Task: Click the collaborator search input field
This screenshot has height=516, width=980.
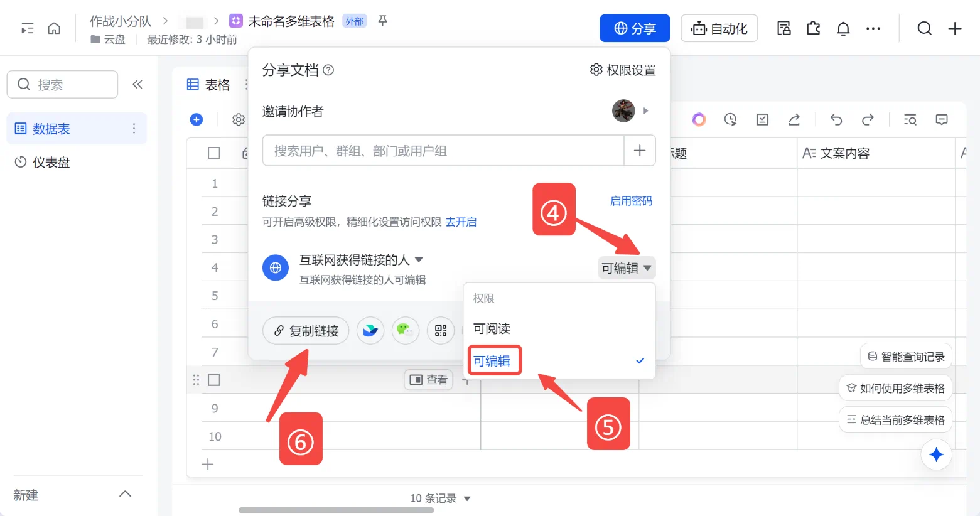Action: pos(443,151)
